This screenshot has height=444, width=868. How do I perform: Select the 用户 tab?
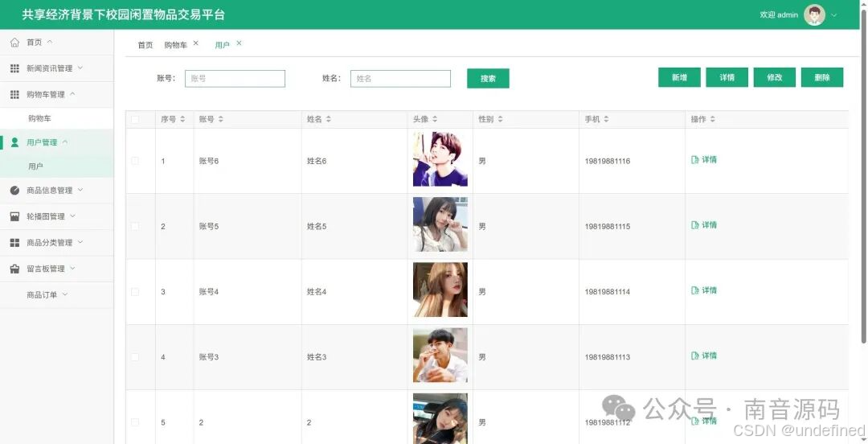(222, 45)
